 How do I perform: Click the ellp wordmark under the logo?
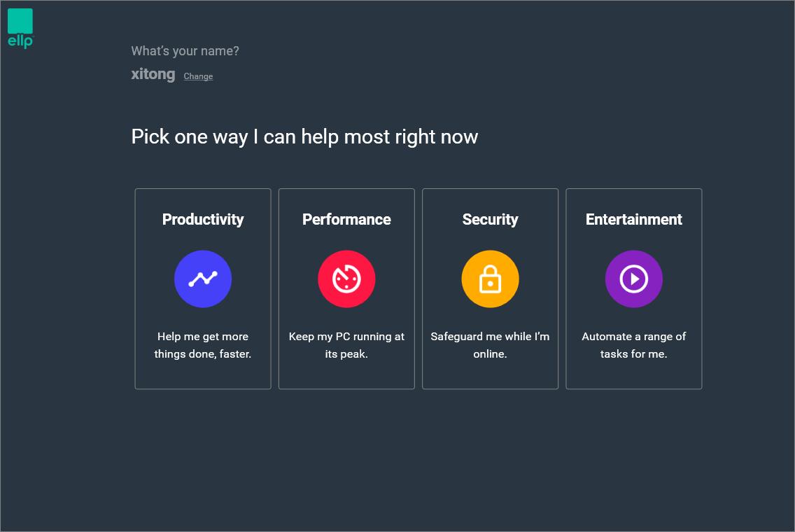click(20, 41)
